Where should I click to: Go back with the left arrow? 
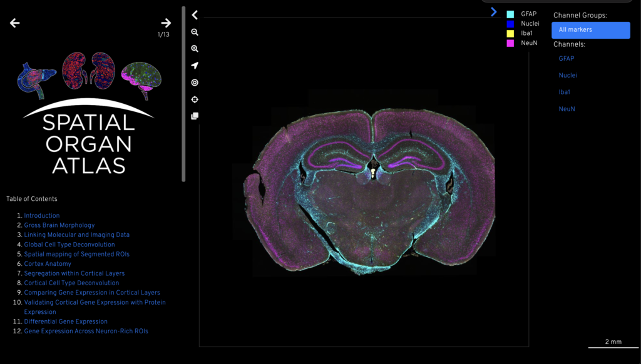coord(15,23)
